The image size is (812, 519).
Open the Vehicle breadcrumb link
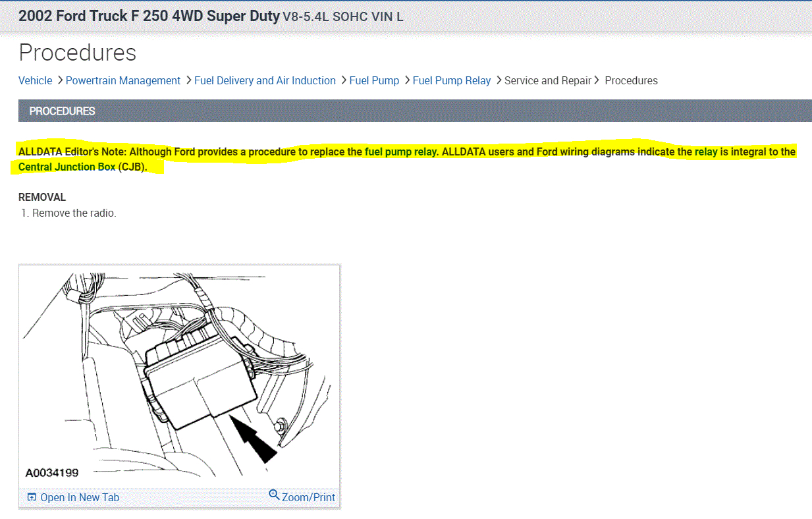[x=35, y=80]
